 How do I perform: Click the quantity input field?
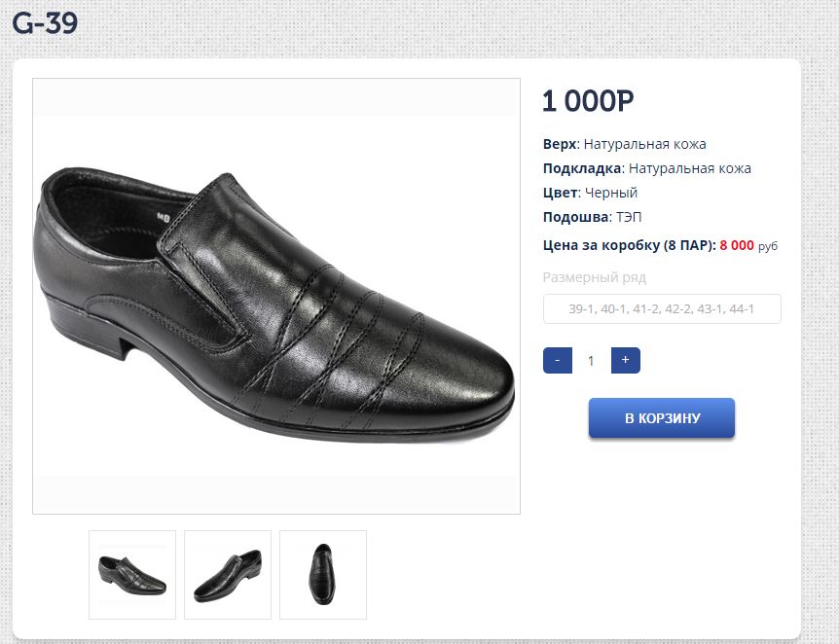[591, 361]
